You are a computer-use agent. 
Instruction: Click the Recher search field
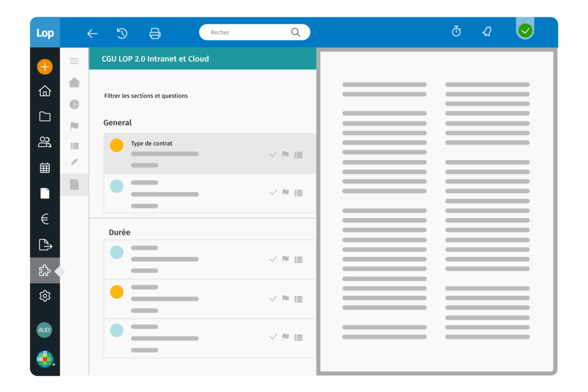coord(249,33)
